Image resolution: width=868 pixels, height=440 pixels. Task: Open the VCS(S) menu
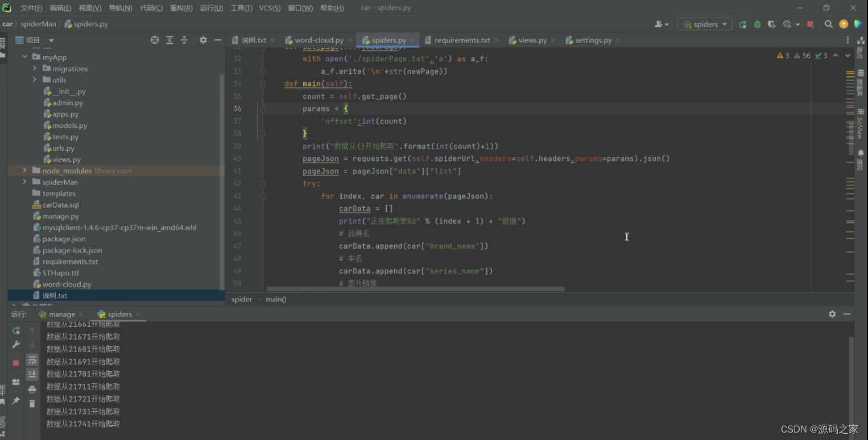[x=270, y=8]
